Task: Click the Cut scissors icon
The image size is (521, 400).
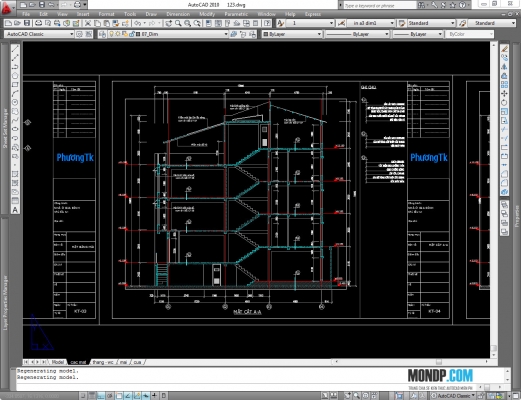Action: click(88, 23)
